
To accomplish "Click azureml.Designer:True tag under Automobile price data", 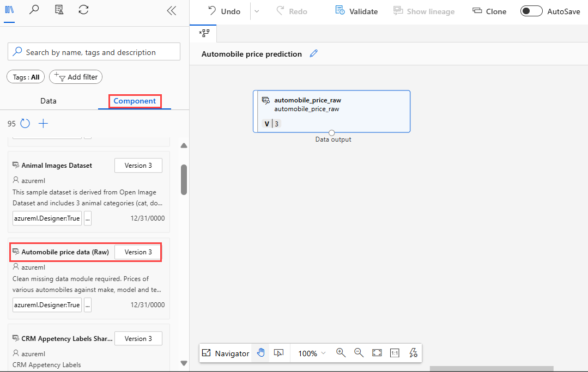I will tap(47, 304).
